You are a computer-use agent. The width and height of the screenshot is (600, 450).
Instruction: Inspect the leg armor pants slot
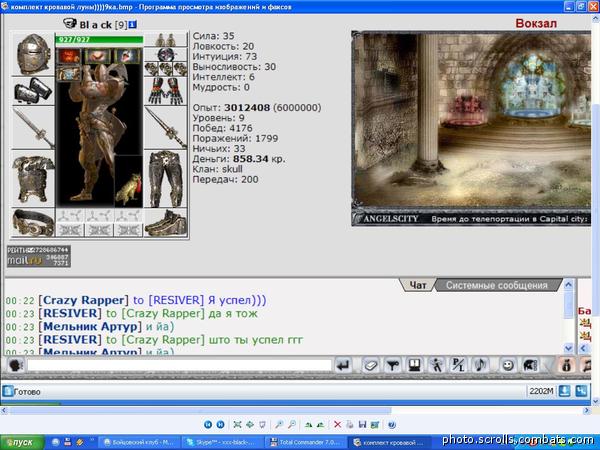(166, 179)
